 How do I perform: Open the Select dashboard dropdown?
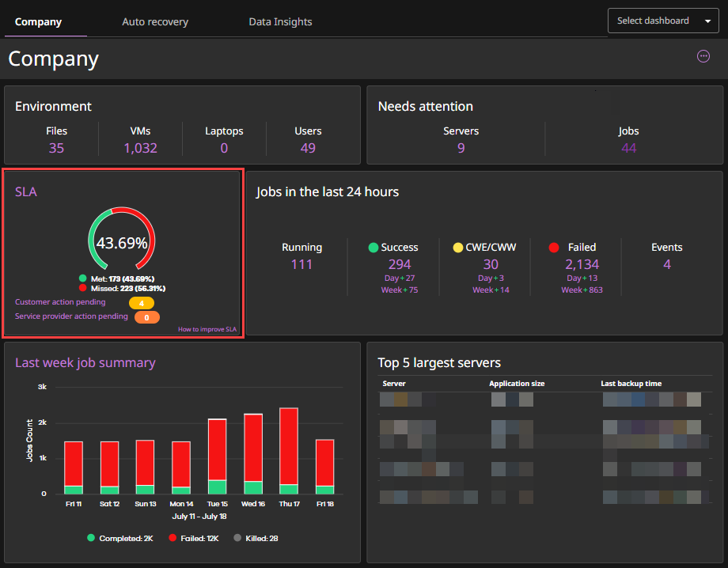click(663, 21)
